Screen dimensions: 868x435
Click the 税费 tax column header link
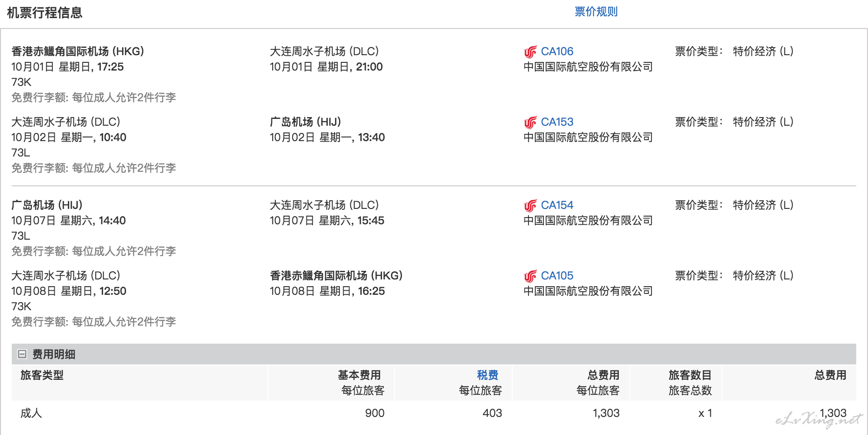tap(487, 375)
